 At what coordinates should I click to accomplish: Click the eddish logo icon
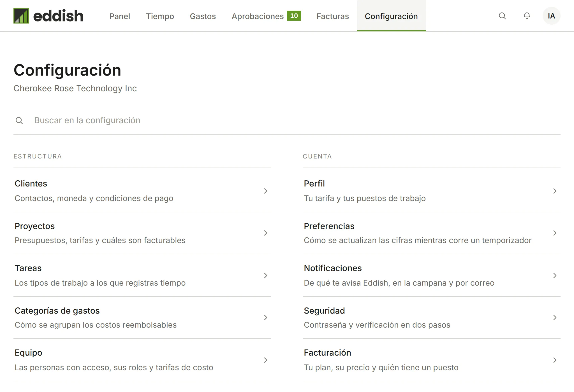[21, 16]
